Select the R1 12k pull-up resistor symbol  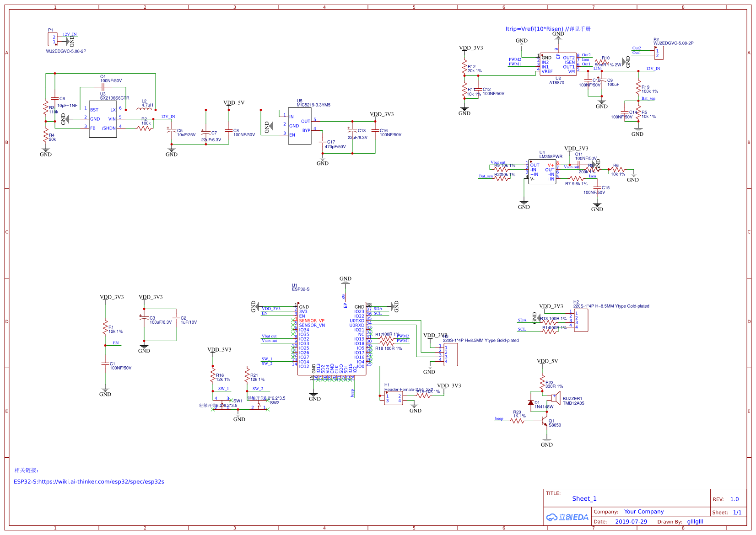[105, 327]
